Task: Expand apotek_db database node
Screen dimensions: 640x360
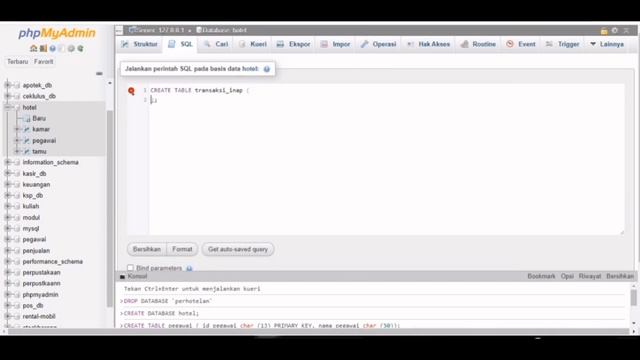Action: tap(7, 85)
